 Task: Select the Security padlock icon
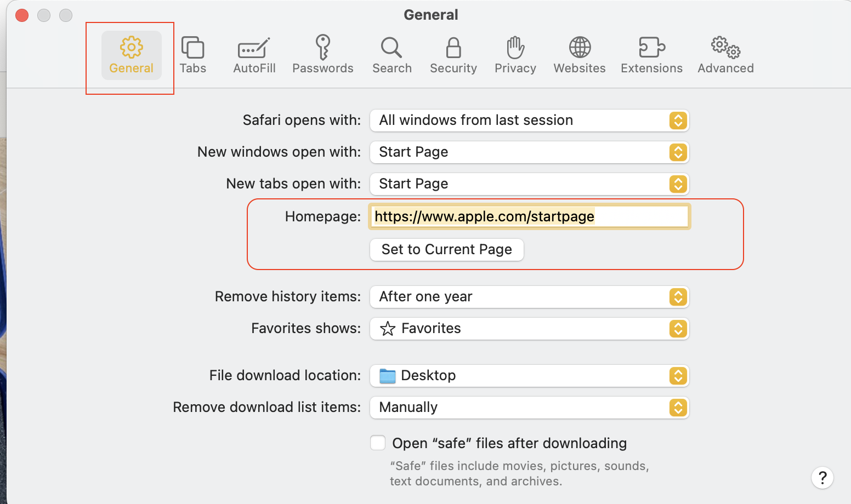pyautogui.click(x=453, y=55)
